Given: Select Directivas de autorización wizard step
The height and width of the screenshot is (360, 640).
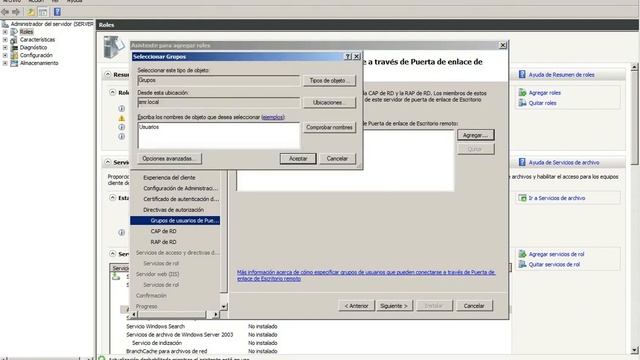Looking at the screenshot, I should (x=173, y=209).
